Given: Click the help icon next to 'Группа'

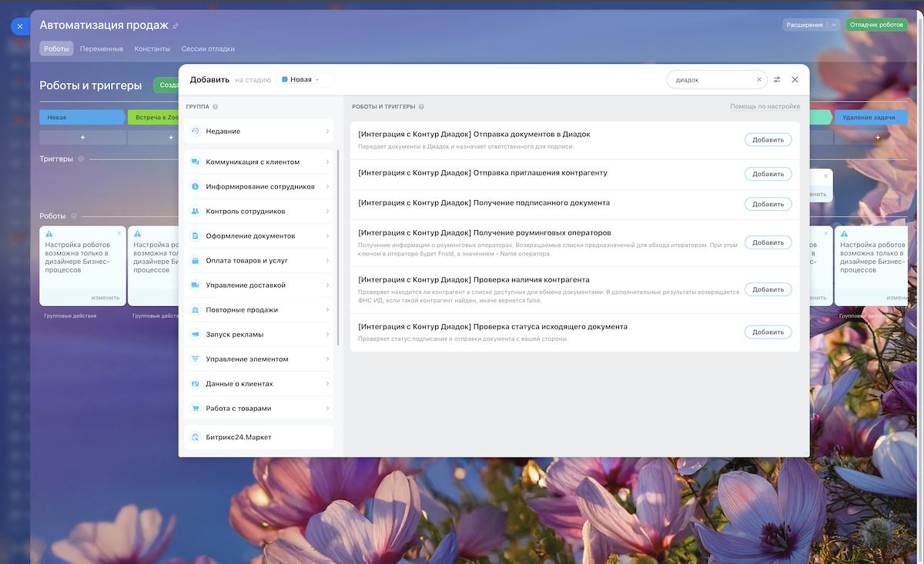Looking at the screenshot, I should [216, 107].
